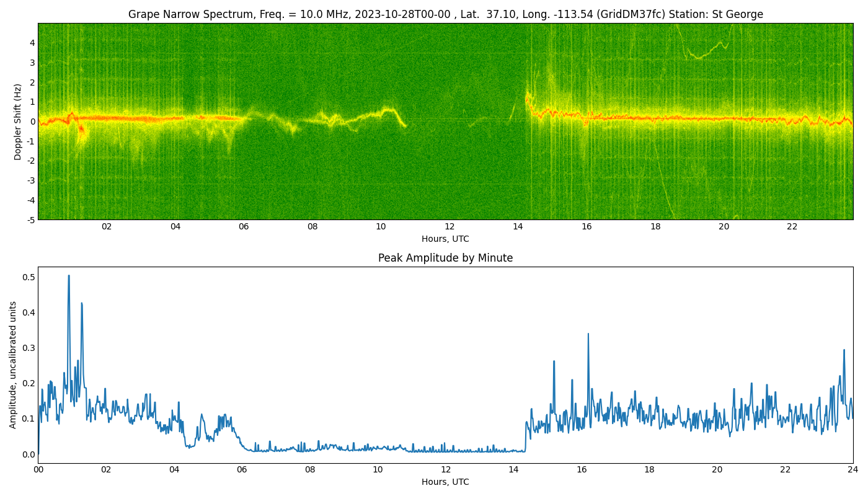Viewport: 868px width, 496px height.
Task: Click the 0 Doppler shift tick label
Action: click(x=33, y=122)
